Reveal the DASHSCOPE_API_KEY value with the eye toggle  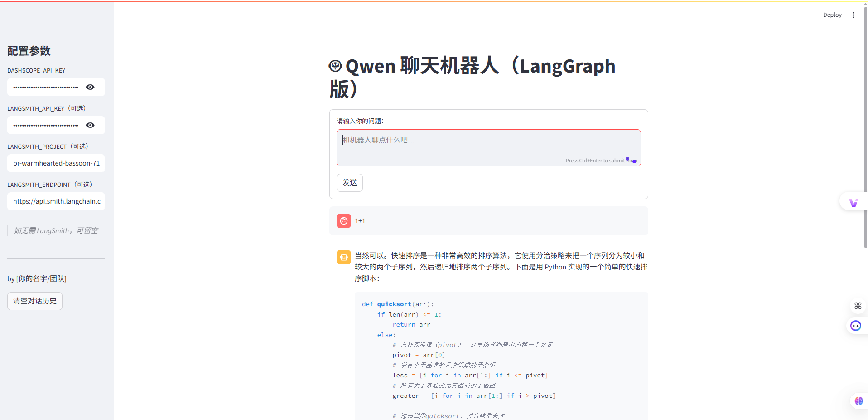point(90,87)
